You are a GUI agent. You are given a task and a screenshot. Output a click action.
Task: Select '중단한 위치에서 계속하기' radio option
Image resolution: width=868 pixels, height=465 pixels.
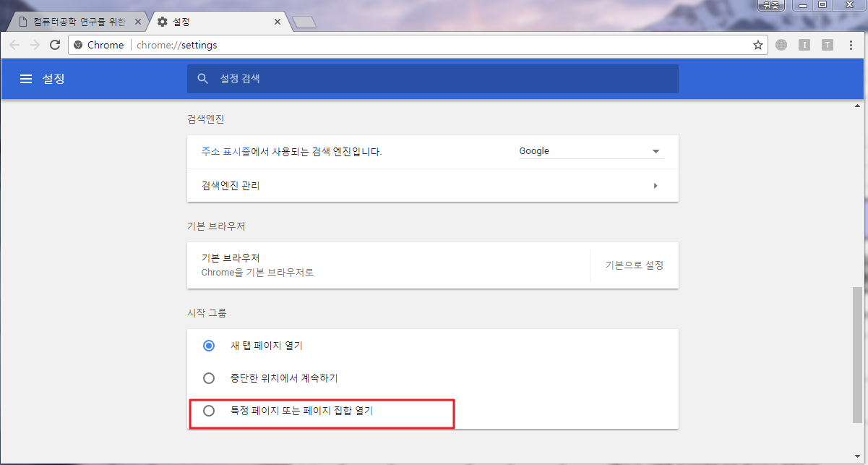(x=209, y=378)
